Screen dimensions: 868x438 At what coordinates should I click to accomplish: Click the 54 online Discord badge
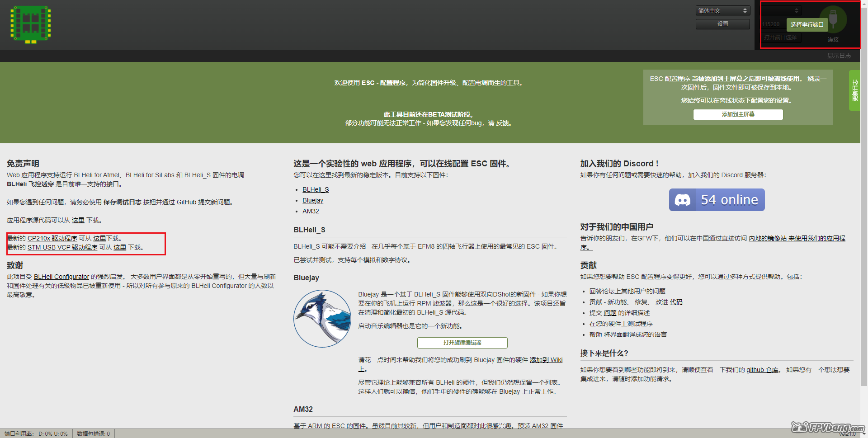point(717,200)
